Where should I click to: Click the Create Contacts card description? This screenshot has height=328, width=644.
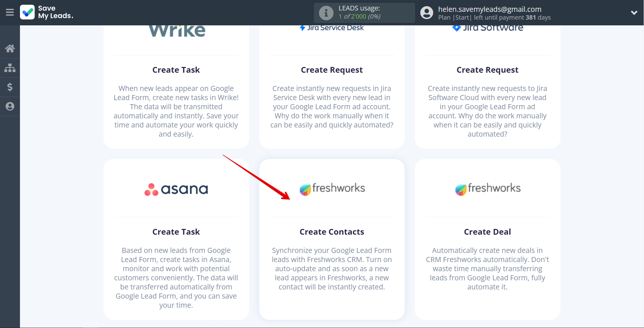332,269
